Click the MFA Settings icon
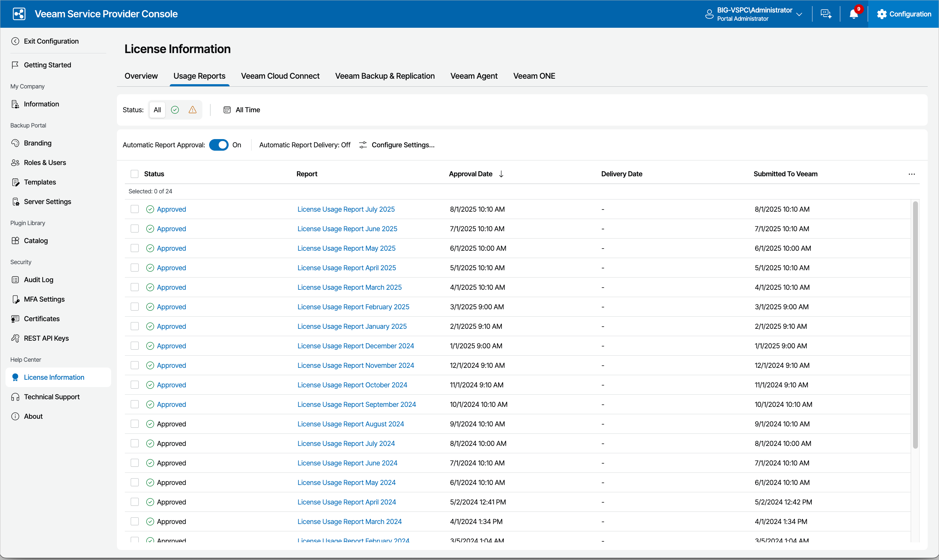 pos(15,299)
